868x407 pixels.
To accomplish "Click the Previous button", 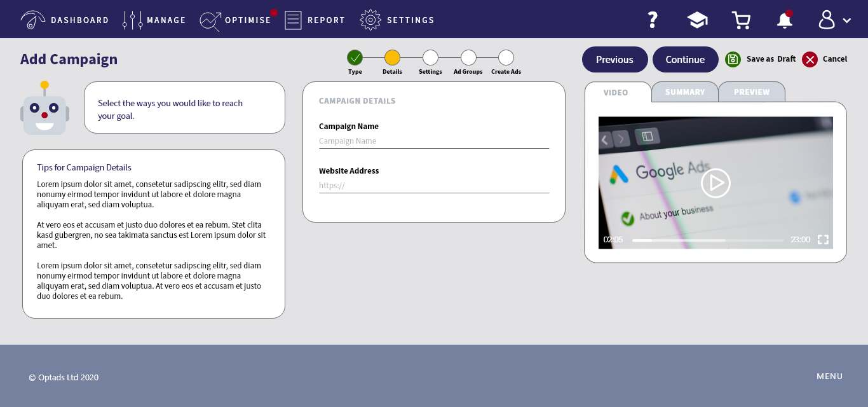I will click(x=614, y=59).
